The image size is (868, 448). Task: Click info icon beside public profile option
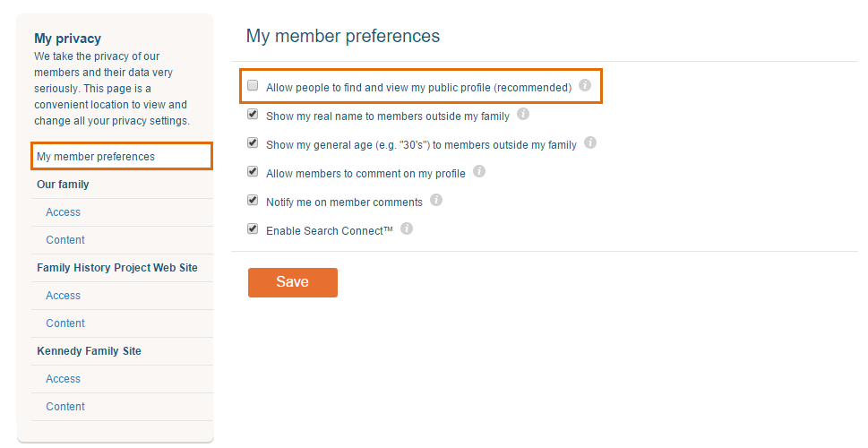(x=585, y=86)
